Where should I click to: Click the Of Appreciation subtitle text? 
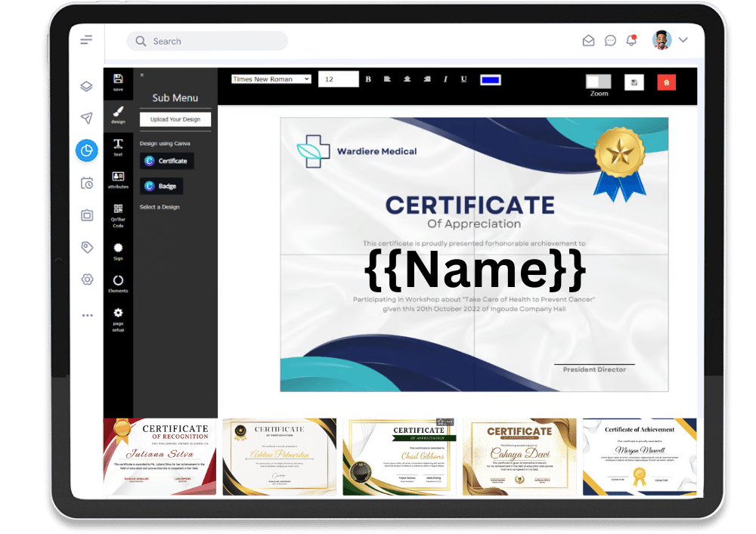[x=474, y=224]
